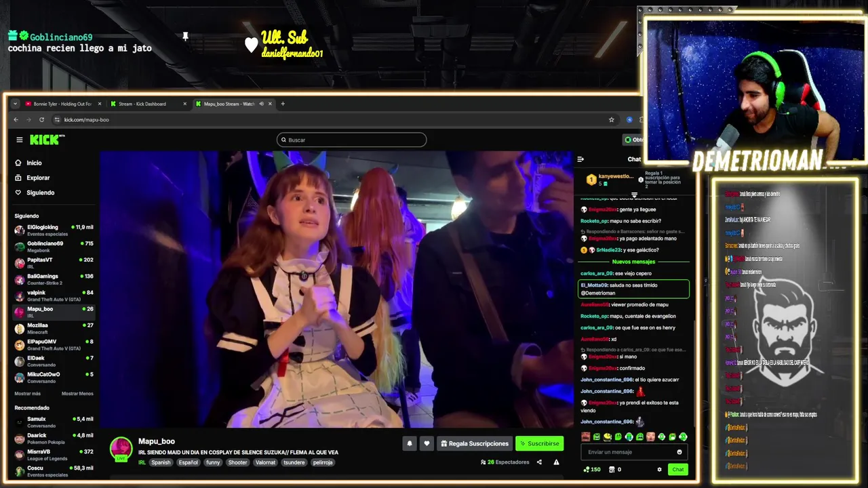The height and width of the screenshot is (488, 868).
Task: Send message with green Chat button
Action: click(678, 469)
